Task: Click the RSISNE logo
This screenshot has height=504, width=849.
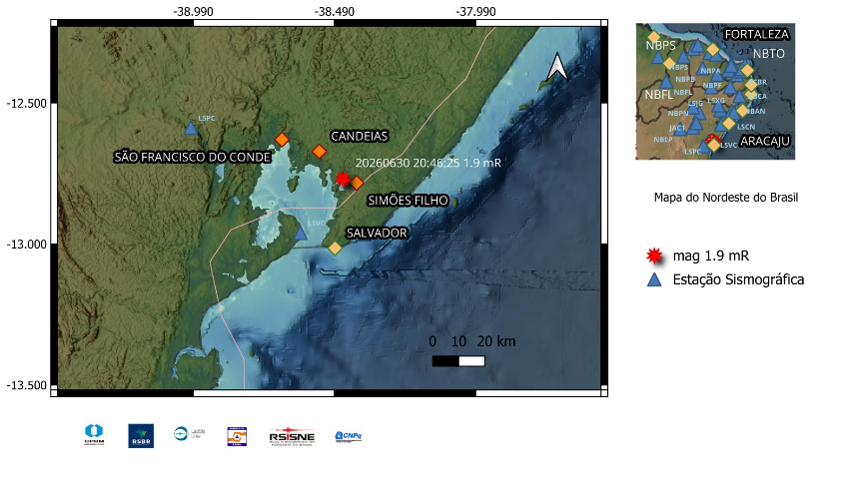Action: pos(292,436)
